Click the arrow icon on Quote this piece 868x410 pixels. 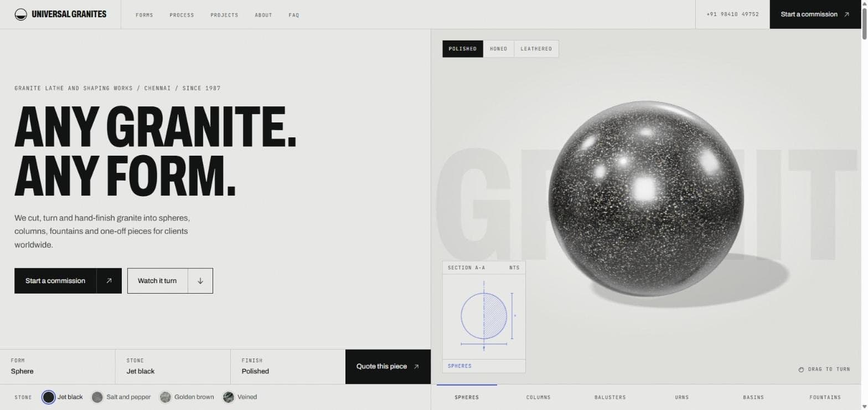coord(416,366)
